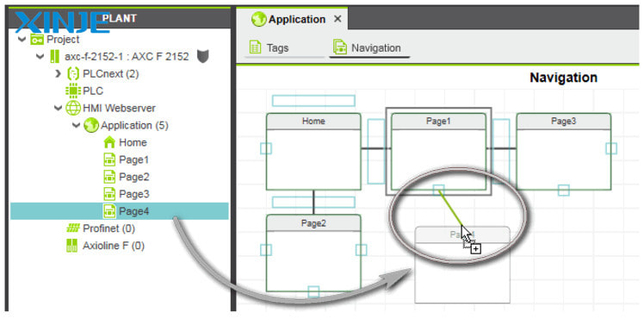Select Home in the tree
The width and height of the screenshot is (644, 319).
point(133,142)
